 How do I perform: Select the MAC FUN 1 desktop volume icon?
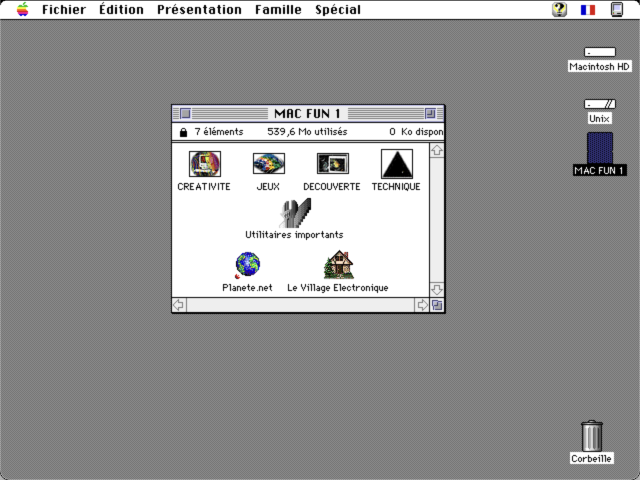600,148
